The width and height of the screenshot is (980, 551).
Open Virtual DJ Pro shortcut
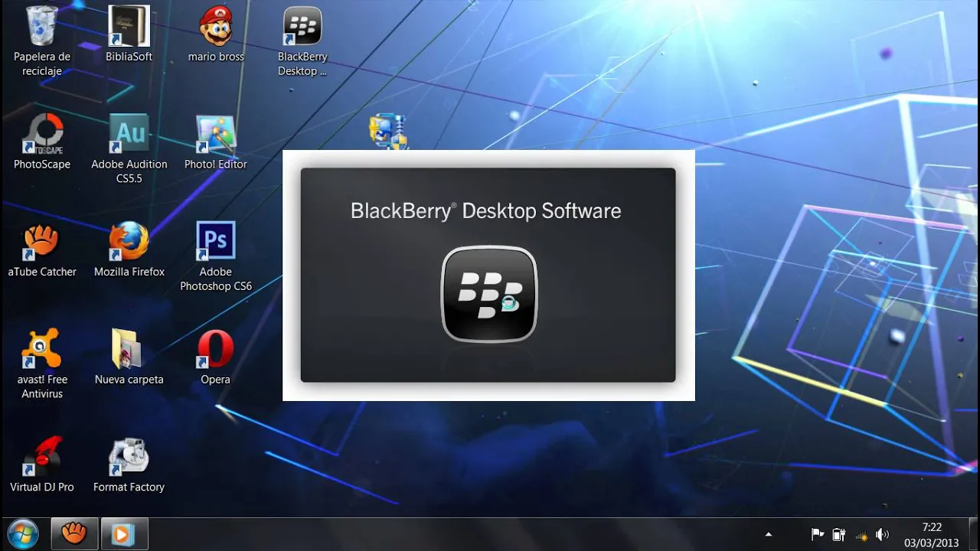(x=42, y=465)
